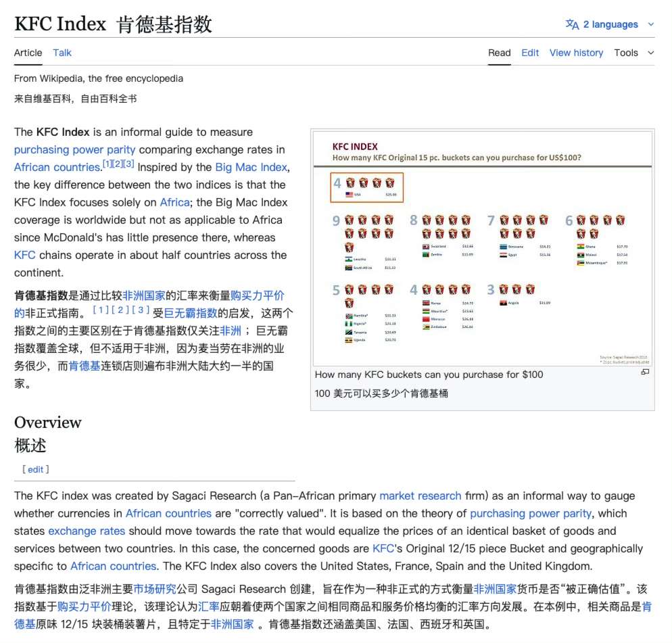Image resolution: width=672 pixels, height=643 pixels.
Task: Click the caption 100 美元可以买多少个肯德基桶
Action: 381,394
